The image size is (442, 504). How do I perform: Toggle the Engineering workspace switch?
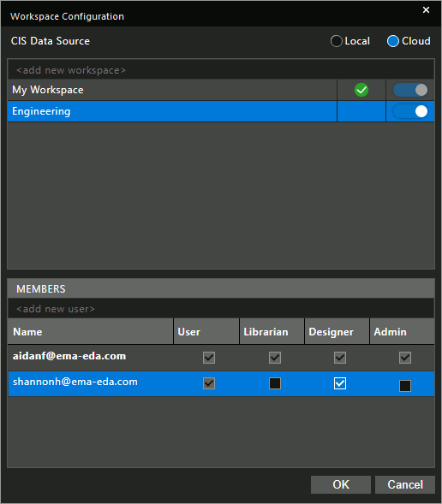pos(410,111)
